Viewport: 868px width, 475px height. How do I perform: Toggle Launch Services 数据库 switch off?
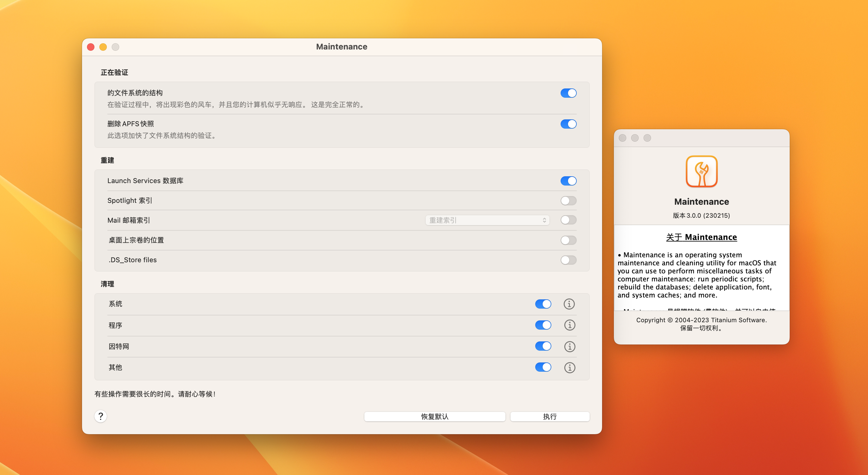(x=568, y=181)
